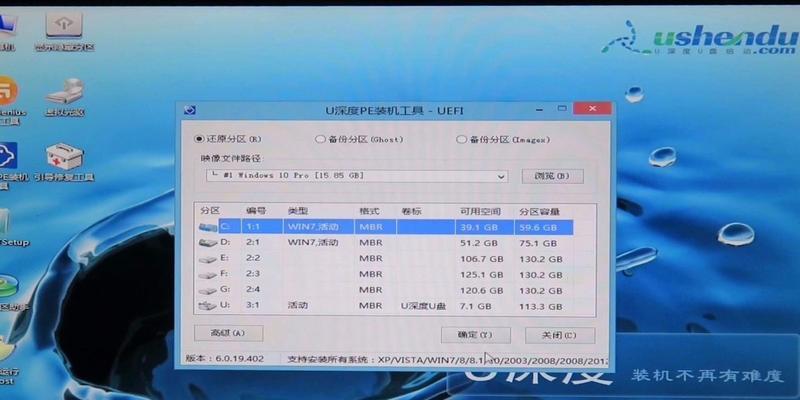
Task: Click the G: drive icon in partition list
Action: point(207,290)
